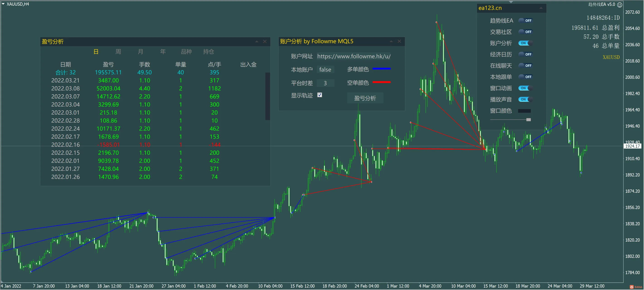Turn off the 窗口动画 switch
This screenshot has width=644, height=290.
coord(525,88)
